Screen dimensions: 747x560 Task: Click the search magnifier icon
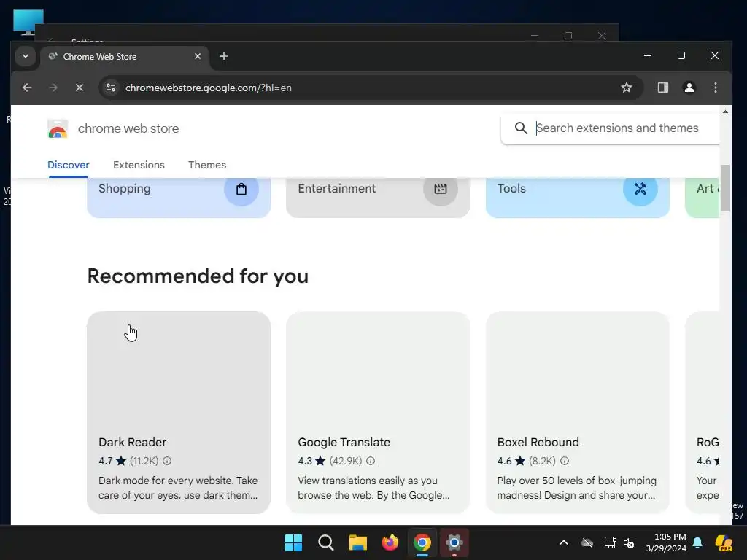click(x=521, y=128)
